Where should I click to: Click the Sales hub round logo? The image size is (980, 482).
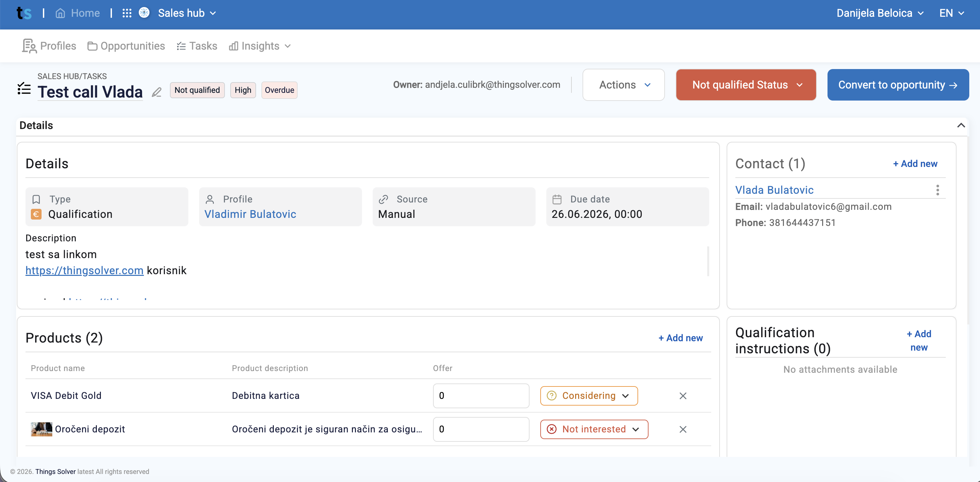(144, 13)
